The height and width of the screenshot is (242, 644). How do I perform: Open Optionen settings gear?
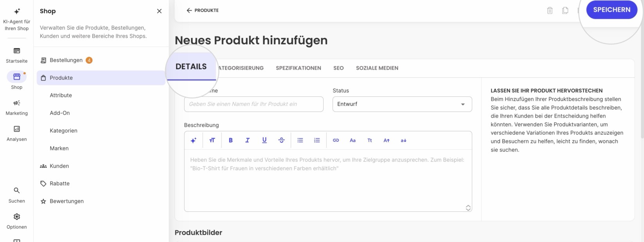tap(16, 221)
